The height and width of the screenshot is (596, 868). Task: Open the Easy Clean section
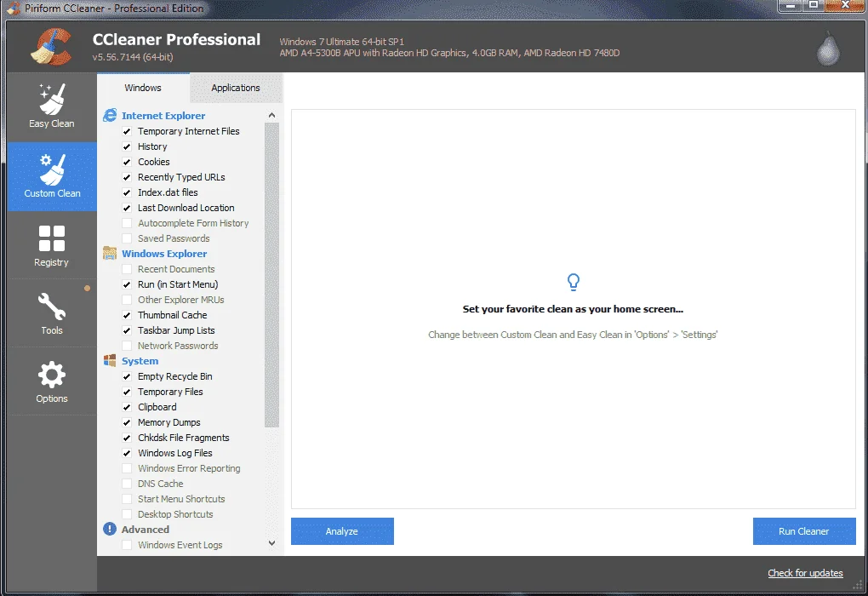click(x=51, y=106)
